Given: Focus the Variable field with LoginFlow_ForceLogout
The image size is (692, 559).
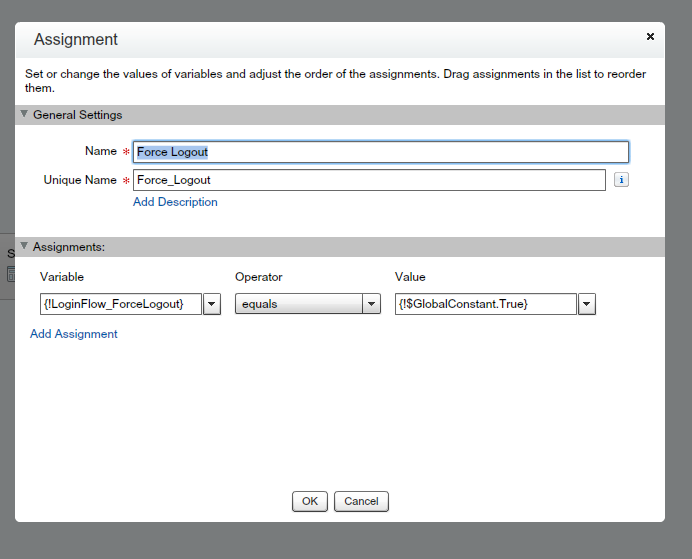Looking at the screenshot, I should [120, 304].
